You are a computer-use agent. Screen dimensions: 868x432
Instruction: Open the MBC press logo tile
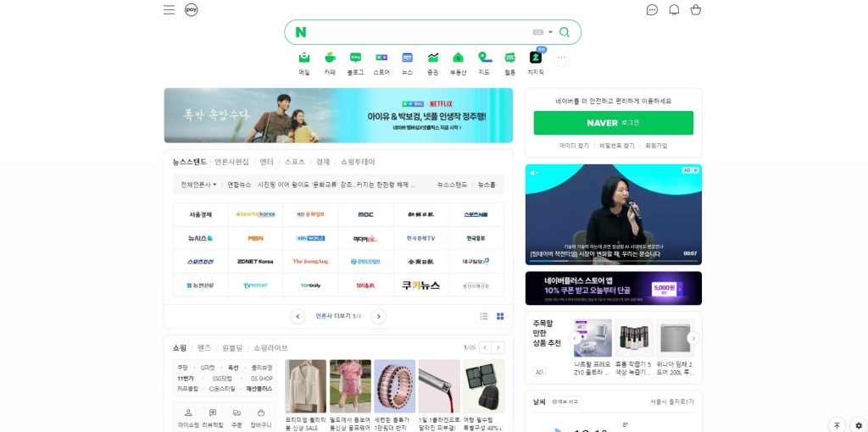365,214
